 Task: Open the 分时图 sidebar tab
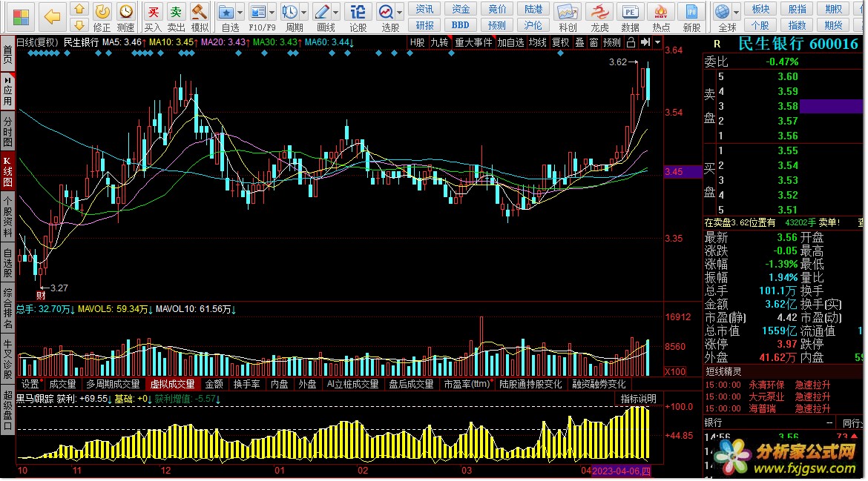[7, 131]
